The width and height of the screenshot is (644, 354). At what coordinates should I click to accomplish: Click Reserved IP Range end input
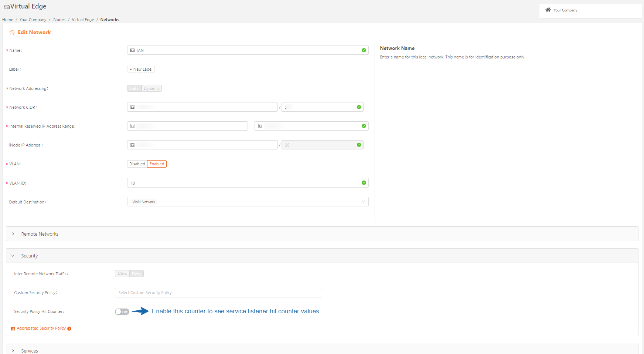click(x=311, y=126)
